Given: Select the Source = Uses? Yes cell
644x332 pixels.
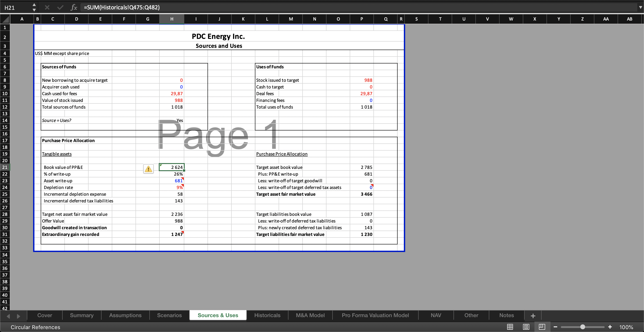Looking at the screenshot, I should coord(172,120).
